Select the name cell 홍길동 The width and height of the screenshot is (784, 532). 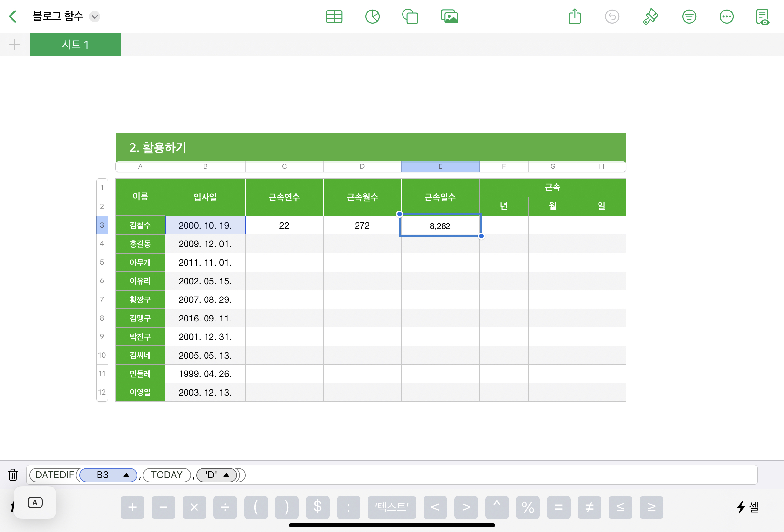pyautogui.click(x=140, y=244)
